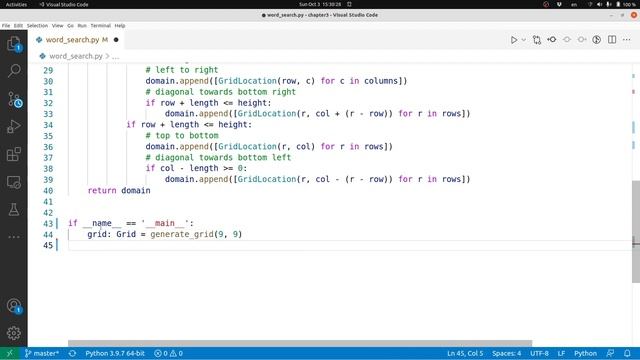Image resolution: width=640 pixels, height=360 pixels.
Task: Change indentation via Spaces: 4
Action: pyautogui.click(x=507, y=353)
